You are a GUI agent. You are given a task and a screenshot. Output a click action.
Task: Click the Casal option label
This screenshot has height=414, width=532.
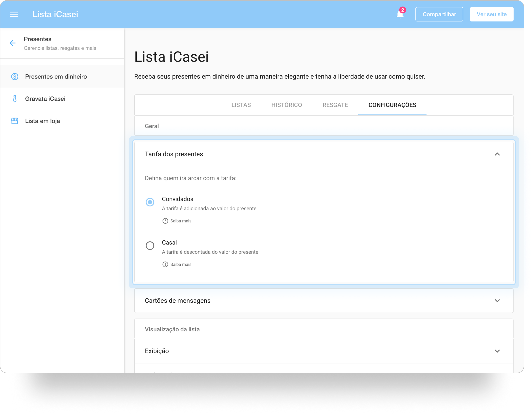[169, 242]
